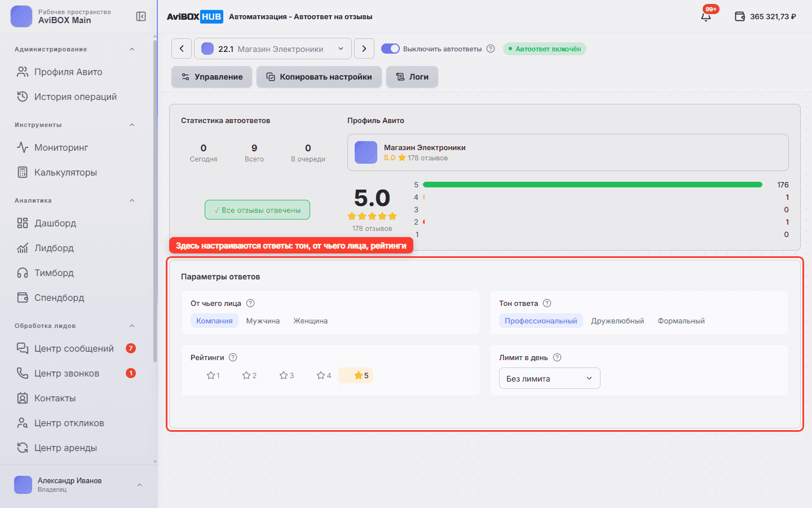Go to next profile arrow
This screenshot has width=812, height=508.
(364, 49)
